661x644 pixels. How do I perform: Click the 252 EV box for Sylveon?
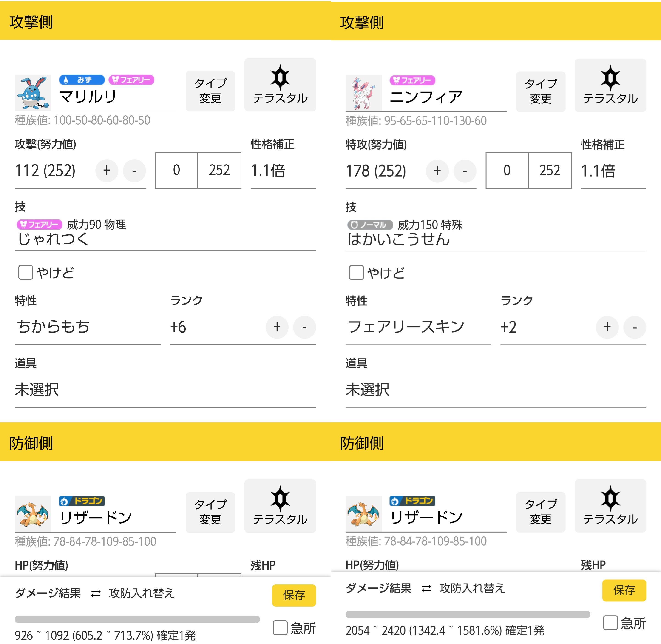click(x=549, y=171)
